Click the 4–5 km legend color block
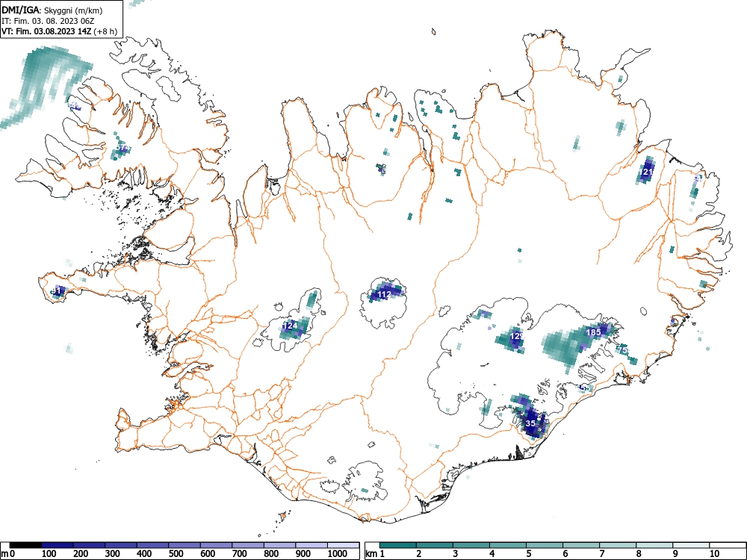The image size is (747, 560). click(x=508, y=545)
